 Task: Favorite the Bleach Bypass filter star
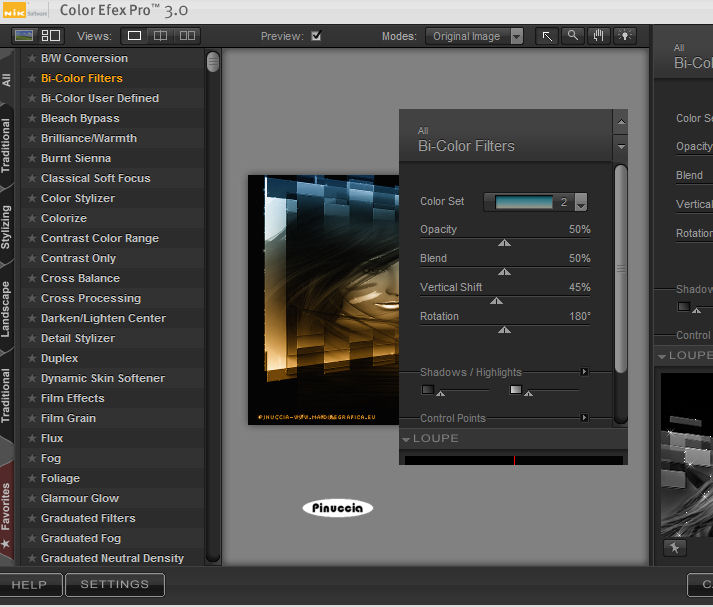pos(32,118)
